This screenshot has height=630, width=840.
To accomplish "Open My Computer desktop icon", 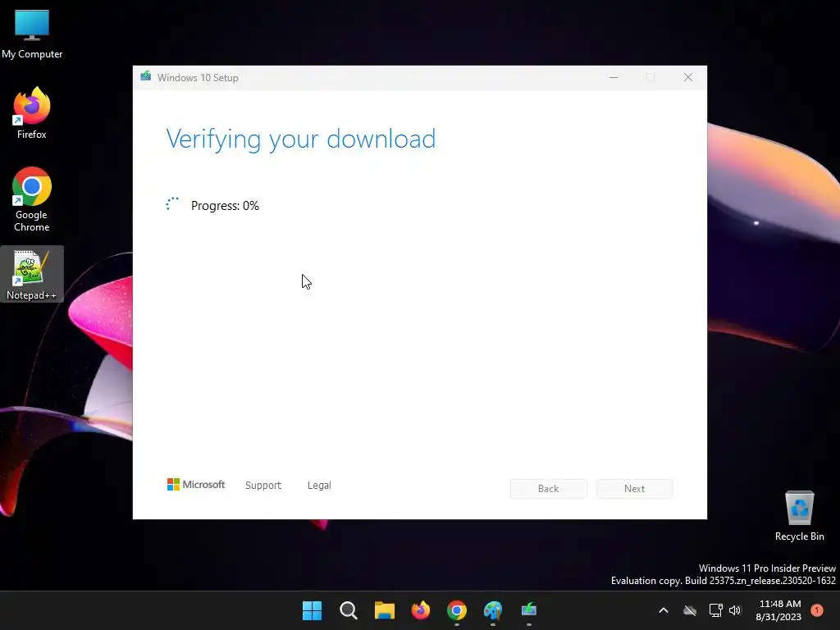I will point(32,34).
